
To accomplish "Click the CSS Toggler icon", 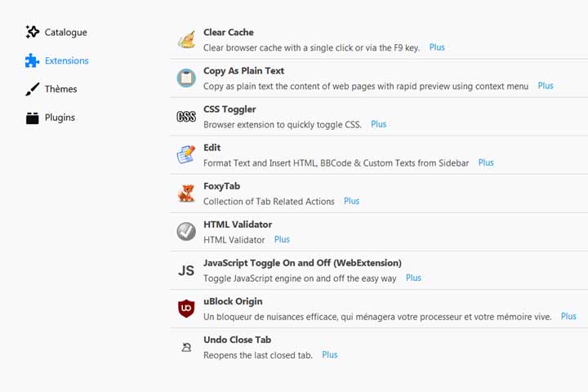I will 186,117.
